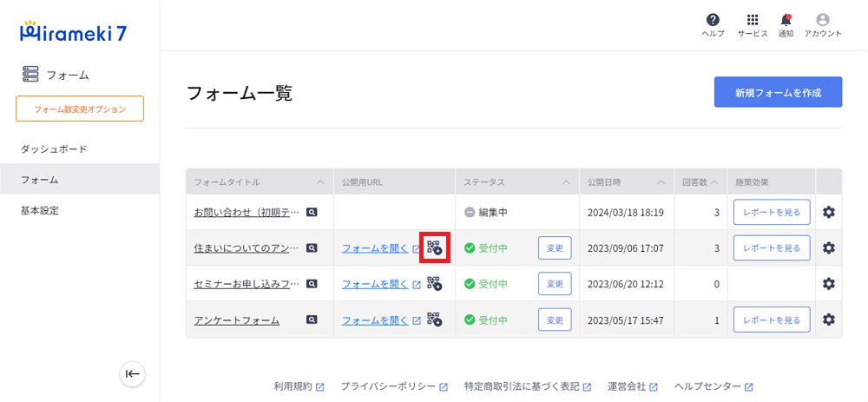Viewport: 868px width, 402px height.
Task: Open 基本設定 in the sidebar
Action: [40, 210]
